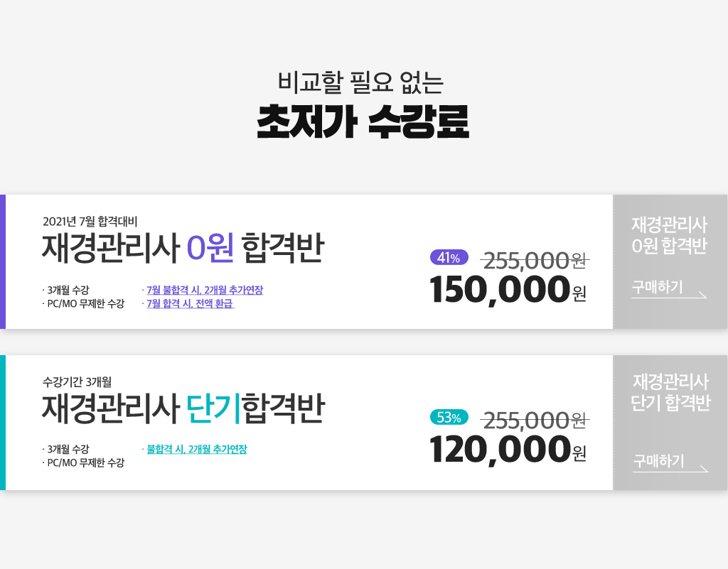Click the gray 재경관리사 단기 합격반 side panel label

coord(670,392)
